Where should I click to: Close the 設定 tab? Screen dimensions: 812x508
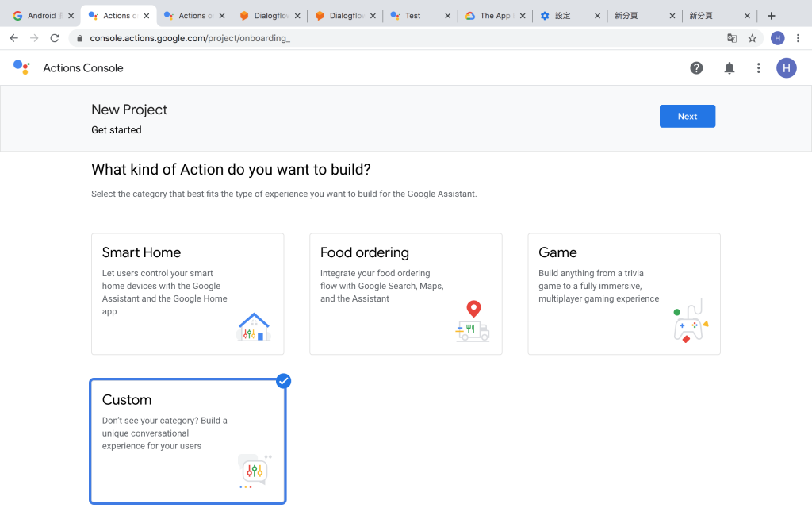pyautogui.click(x=597, y=16)
